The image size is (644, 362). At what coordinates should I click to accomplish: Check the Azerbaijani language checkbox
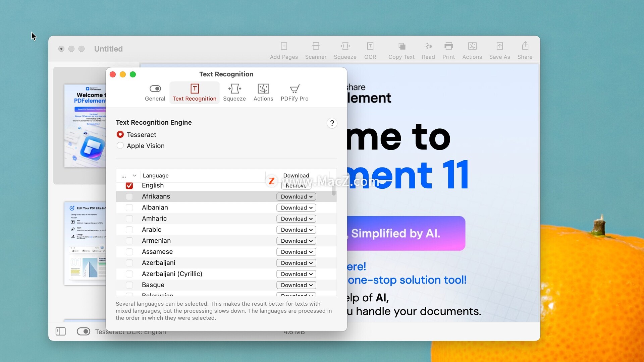point(129,263)
